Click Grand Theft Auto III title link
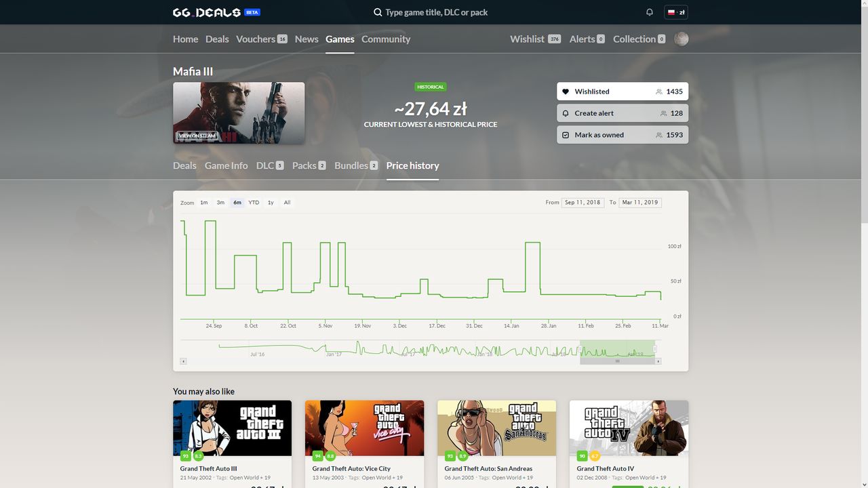 208,468
